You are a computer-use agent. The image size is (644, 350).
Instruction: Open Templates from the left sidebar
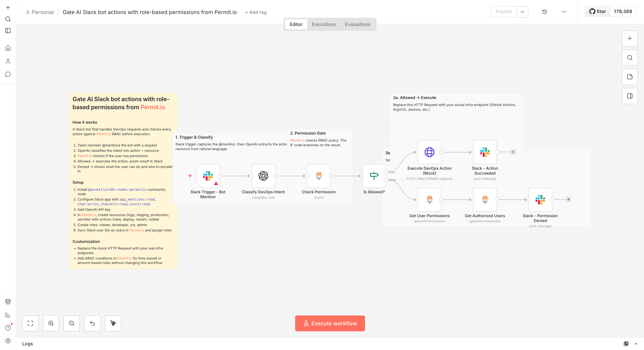coord(8,301)
